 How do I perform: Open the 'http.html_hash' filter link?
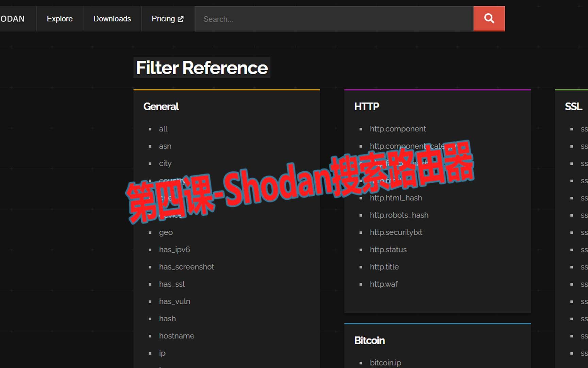(x=396, y=198)
